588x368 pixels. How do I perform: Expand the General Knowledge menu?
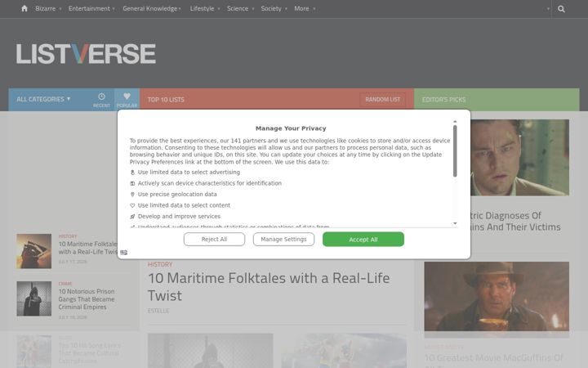pyautogui.click(x=152, y=8)
